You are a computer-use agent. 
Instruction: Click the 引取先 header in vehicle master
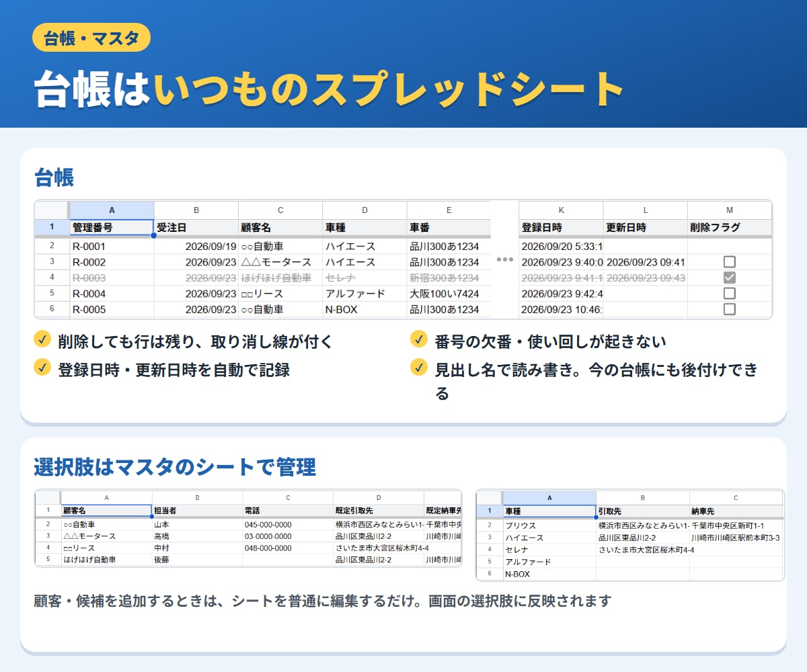[642, 511]
